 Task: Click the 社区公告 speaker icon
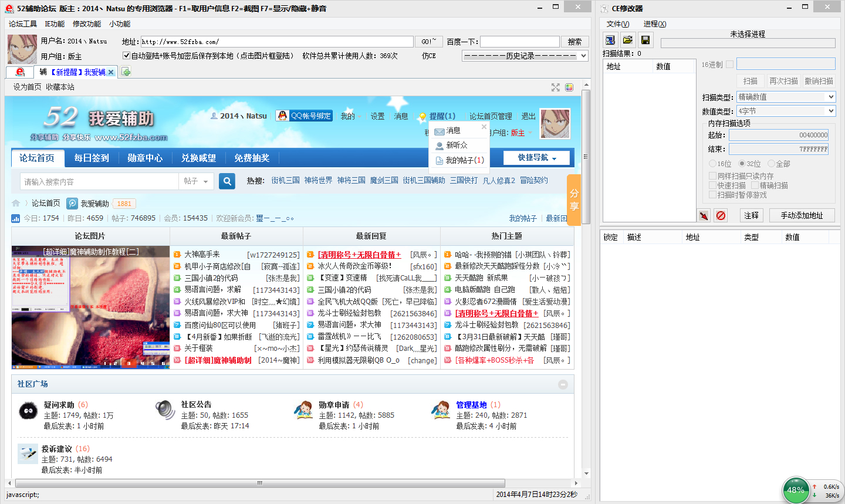[165, 410]
